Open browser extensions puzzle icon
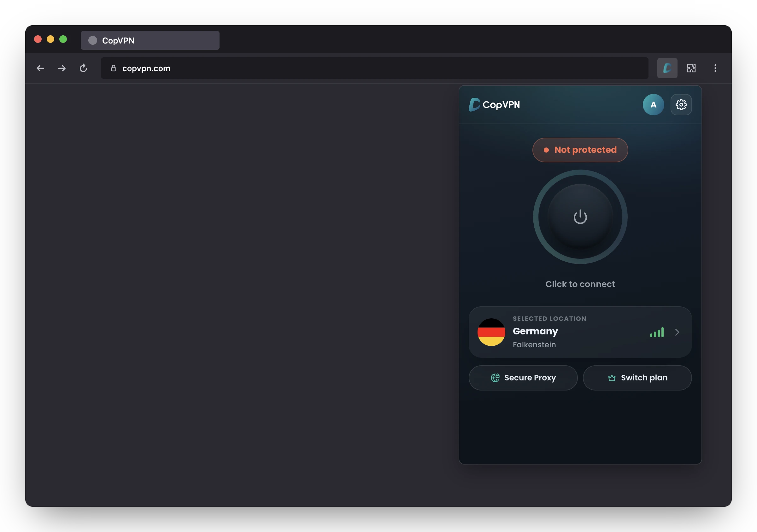This screenshot has height=532, width=757. click(x=691, y=68)
